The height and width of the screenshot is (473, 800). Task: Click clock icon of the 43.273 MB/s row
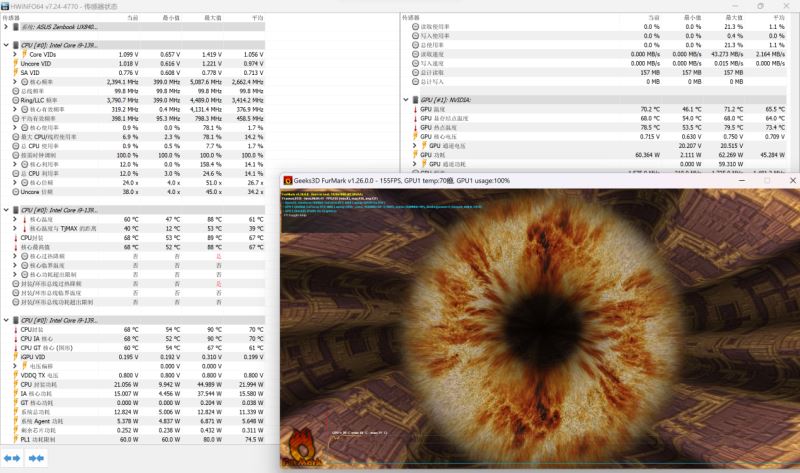[x=415, y=54]
